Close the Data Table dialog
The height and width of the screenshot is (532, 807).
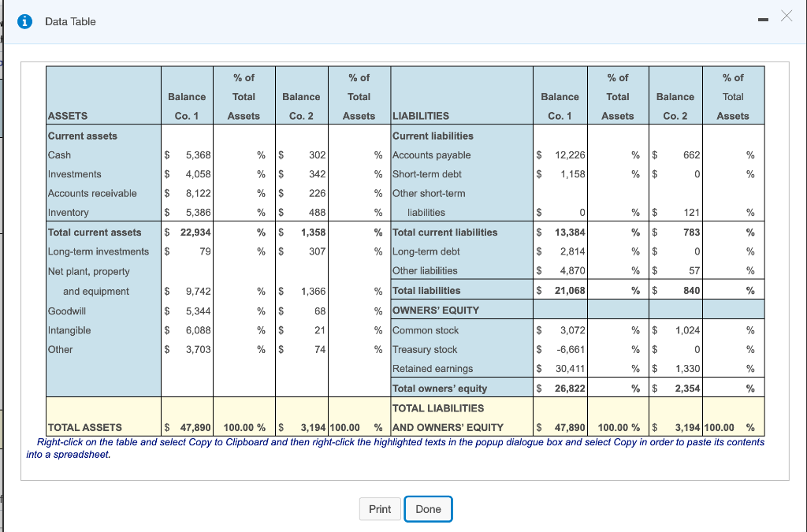click(785, 16)
